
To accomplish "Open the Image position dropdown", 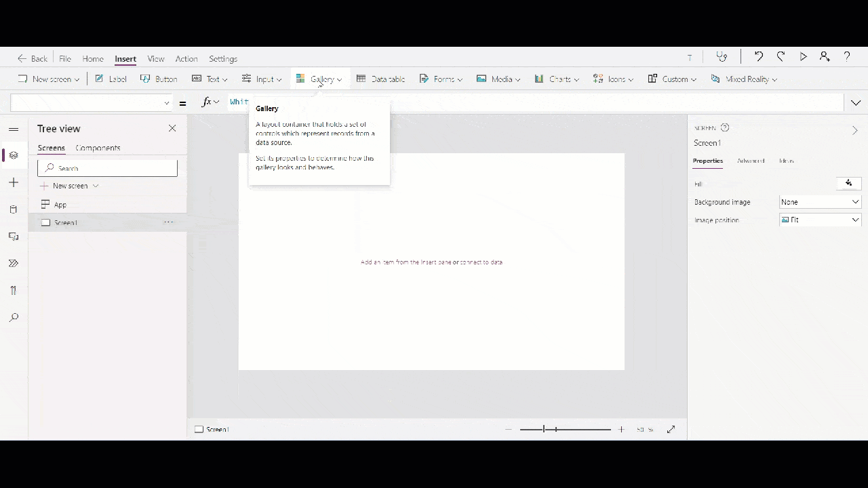I will pos(820,220).
